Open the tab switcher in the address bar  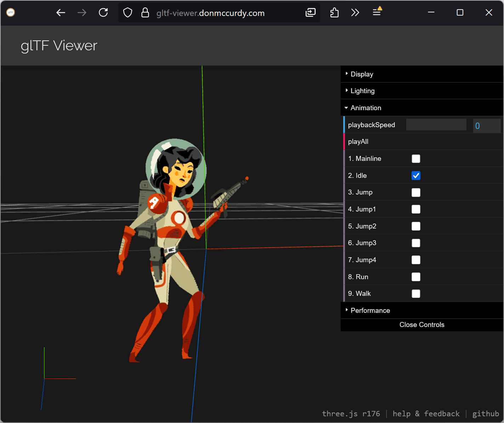coord(311,12)
